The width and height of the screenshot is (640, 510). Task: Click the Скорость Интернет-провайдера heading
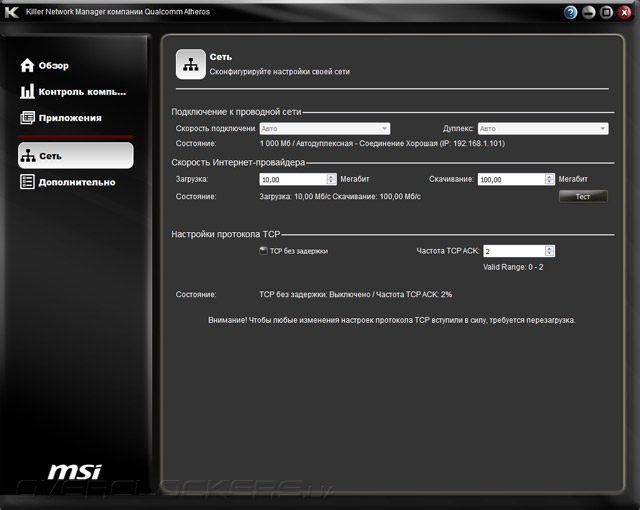tap(238, 162)
